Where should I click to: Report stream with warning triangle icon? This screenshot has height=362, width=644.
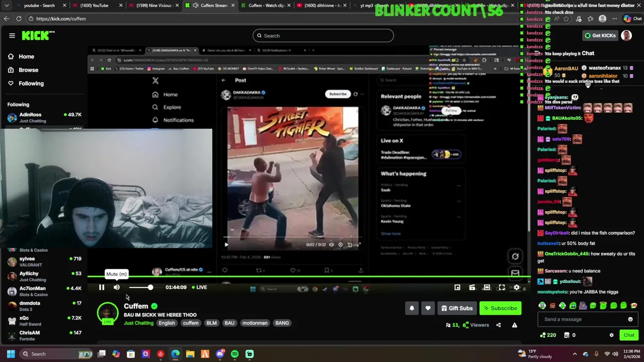514,325
